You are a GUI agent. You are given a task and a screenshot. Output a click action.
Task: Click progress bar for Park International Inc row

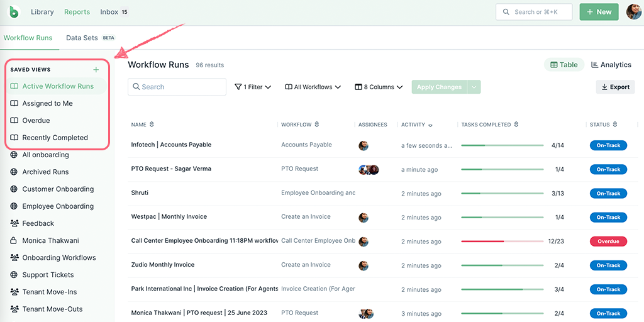502,289
